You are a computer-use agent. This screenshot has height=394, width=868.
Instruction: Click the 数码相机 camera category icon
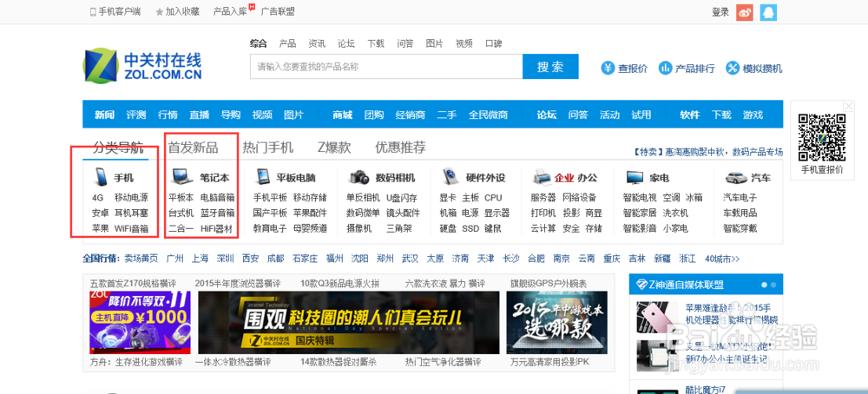pos(359,177)
